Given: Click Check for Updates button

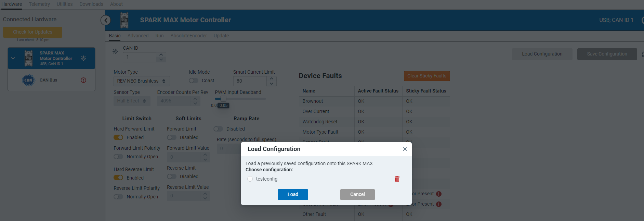Looking at the screenshot, I should (33, 32).
